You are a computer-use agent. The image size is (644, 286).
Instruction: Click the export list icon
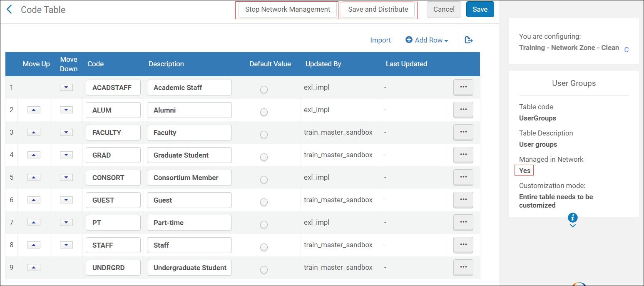point(469,40)
